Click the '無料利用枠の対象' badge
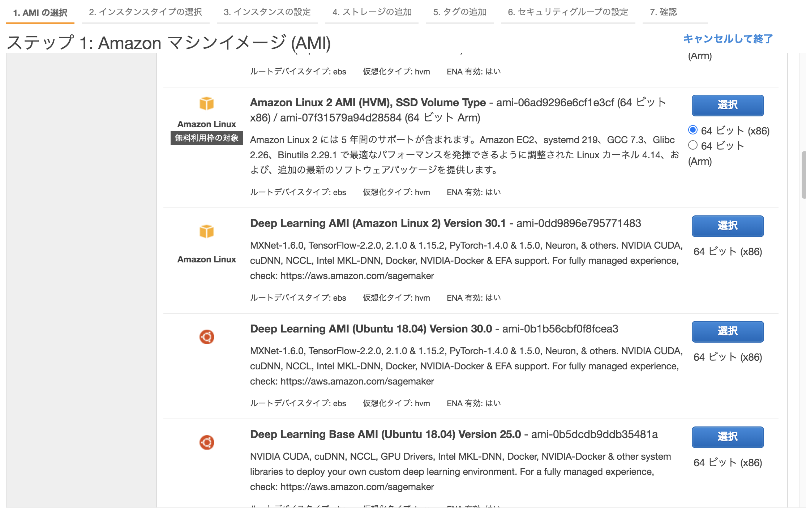 point(207,138)
